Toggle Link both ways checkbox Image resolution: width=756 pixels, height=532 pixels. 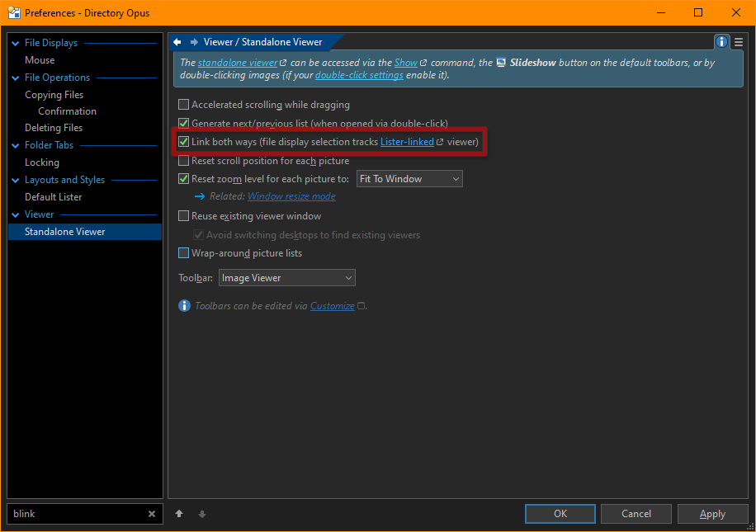click(184, 142)
